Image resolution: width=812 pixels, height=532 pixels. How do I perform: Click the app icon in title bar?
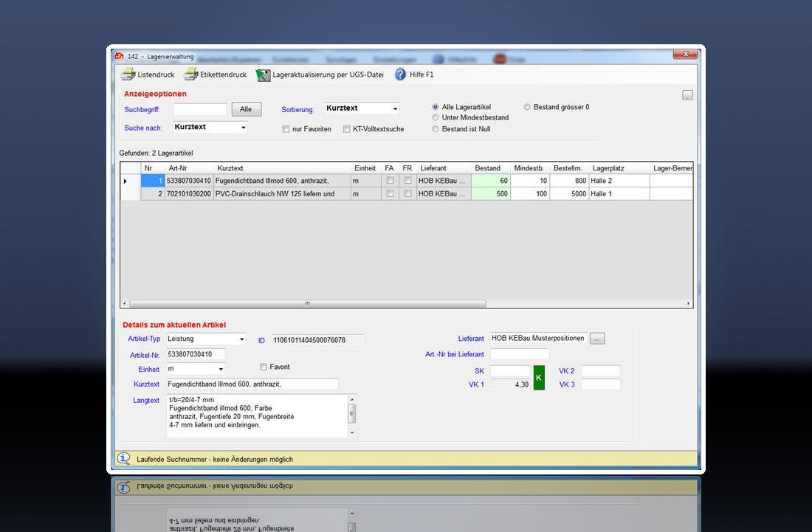click(119, 56)
